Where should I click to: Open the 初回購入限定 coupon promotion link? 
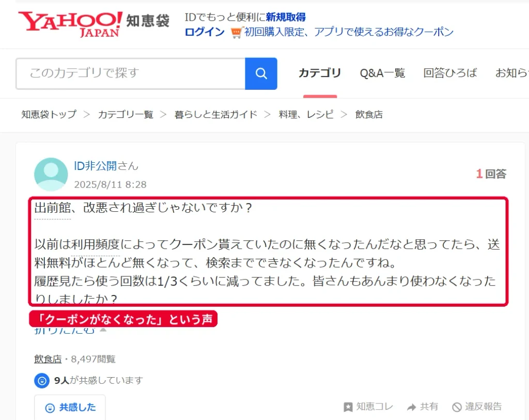point(349,32)
